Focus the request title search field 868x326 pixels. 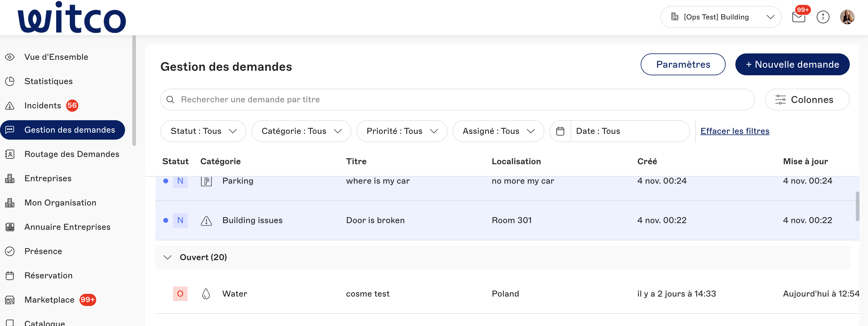point(457,100)
